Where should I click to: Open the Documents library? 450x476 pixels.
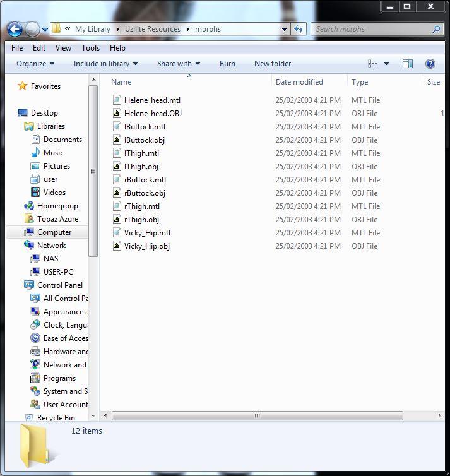pyautogui.click(x=62, y=140)
